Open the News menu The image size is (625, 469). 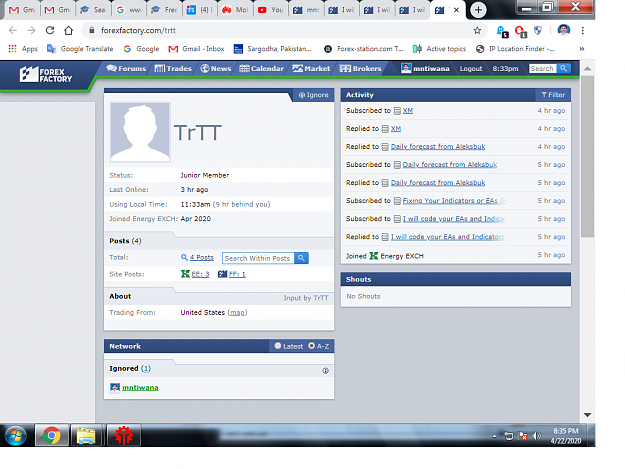216,69
